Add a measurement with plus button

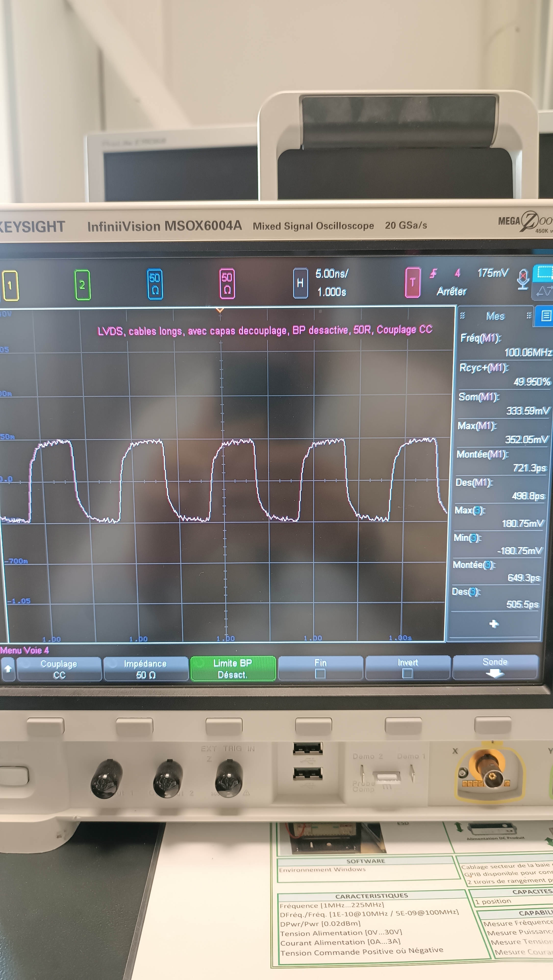click(x=494, y=624)
